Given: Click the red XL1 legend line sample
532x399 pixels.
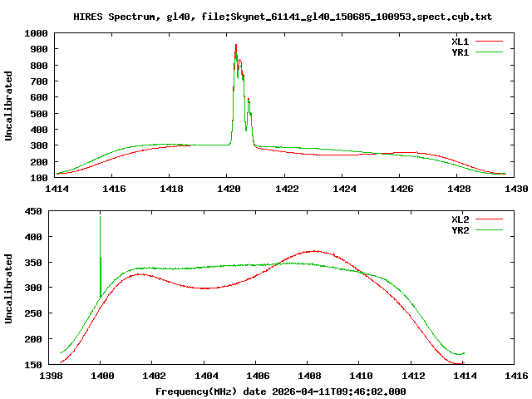Looking at the screenshot, I should pos(489,42).
